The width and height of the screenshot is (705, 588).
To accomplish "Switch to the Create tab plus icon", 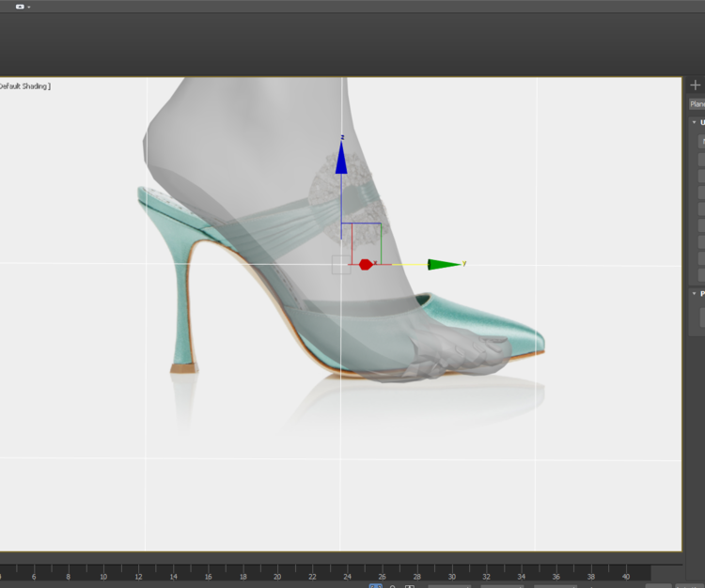I will [695, 85].
